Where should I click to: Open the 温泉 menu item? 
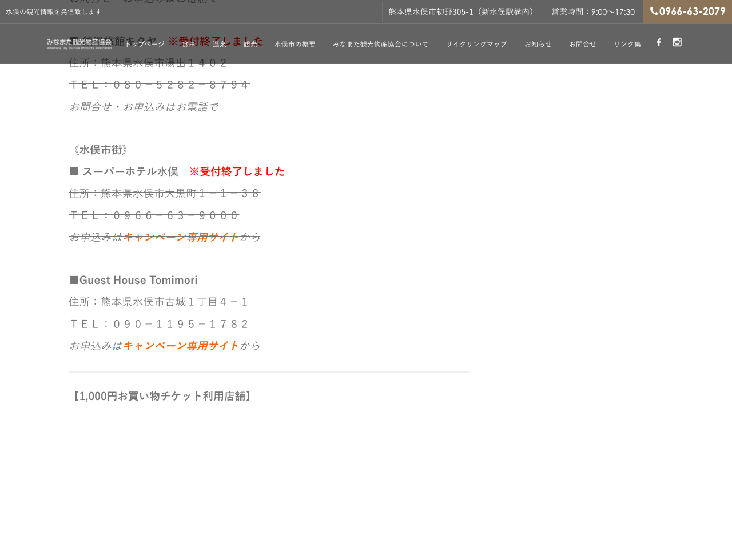pyautogui.click(x=220, y=44)
